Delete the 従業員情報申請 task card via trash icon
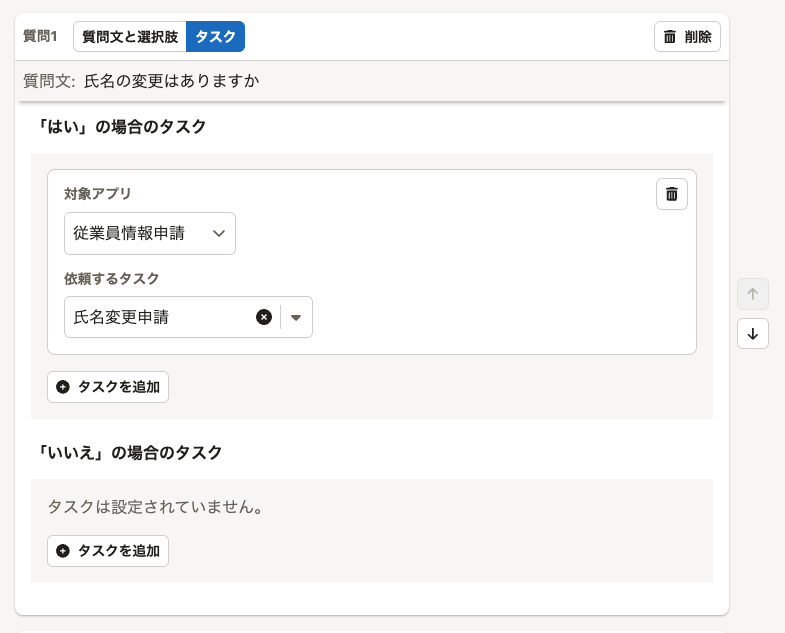This screenshot has width=785, height=633. click(x=672, y=194)
